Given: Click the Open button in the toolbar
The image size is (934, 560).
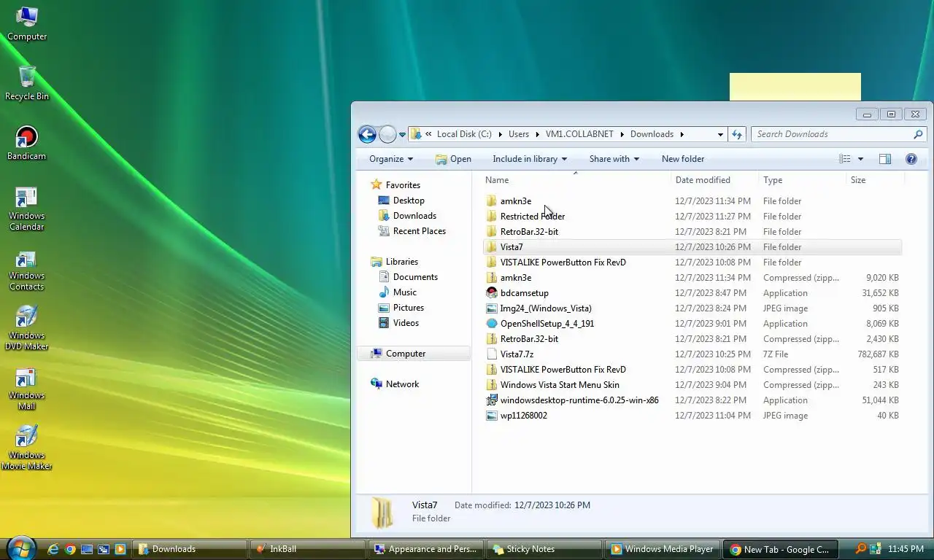Looking at the screenshot, I should (453, 159).
